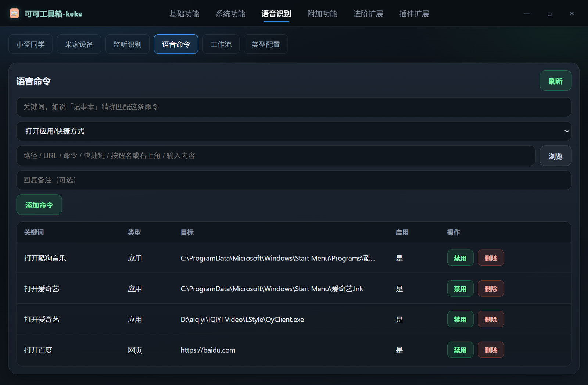Open the 插件扩展 tab
This screenshot has height=385, width=588.
(414, 14)
